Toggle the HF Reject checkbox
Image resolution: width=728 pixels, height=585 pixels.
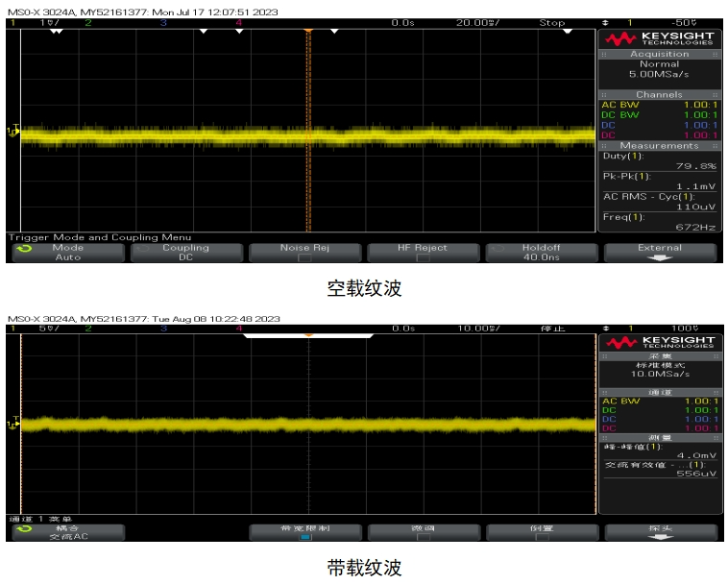423,258
